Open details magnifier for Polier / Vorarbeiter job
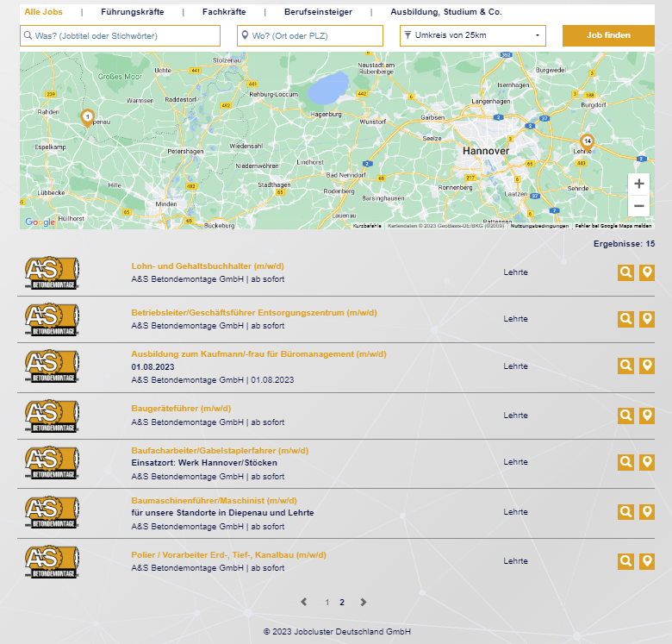The image size is (672, 644). pos(625,561)
